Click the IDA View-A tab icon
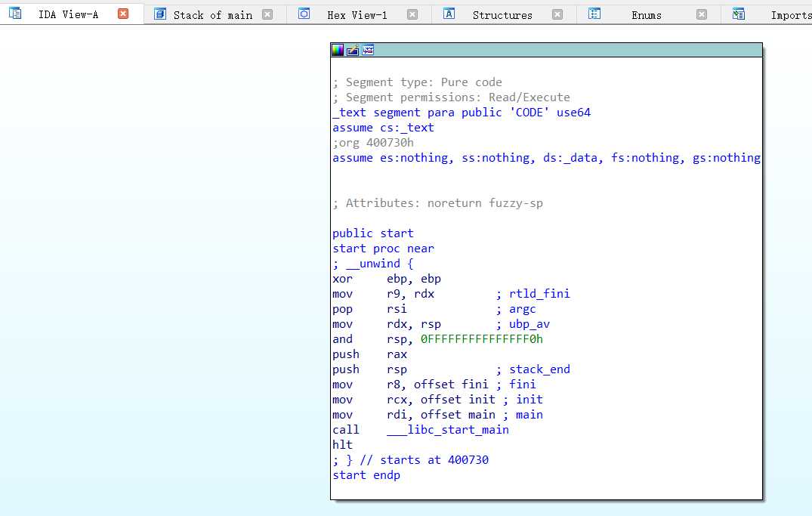The height and width of the screenshot is (516, 812). pyautogui.click(x=15, y=13)
